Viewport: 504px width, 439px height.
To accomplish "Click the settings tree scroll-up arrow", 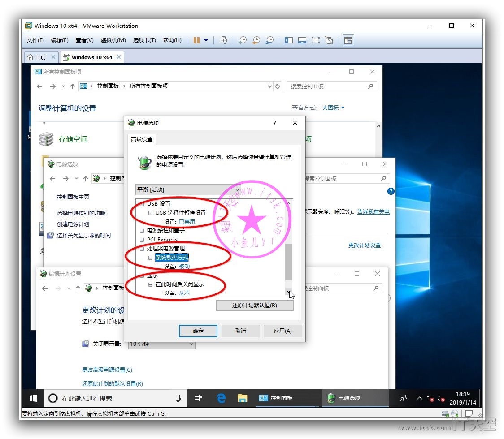I will (289, 203).
